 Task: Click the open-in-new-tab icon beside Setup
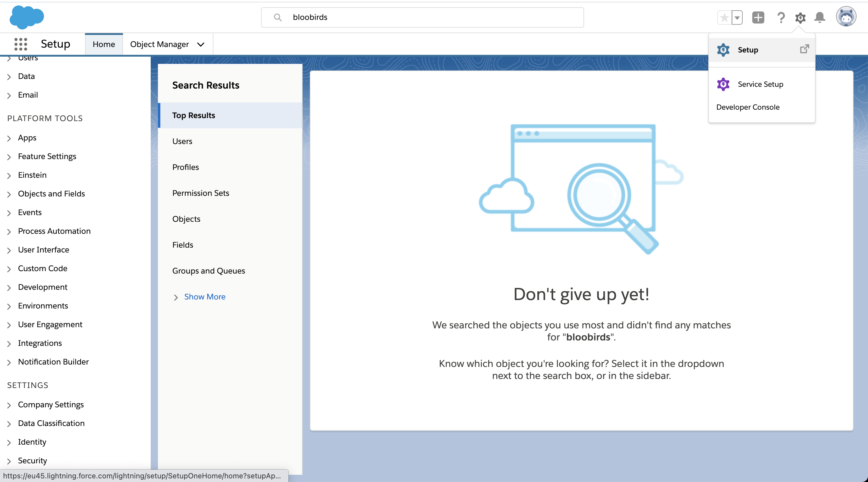[x=804, y=49]
